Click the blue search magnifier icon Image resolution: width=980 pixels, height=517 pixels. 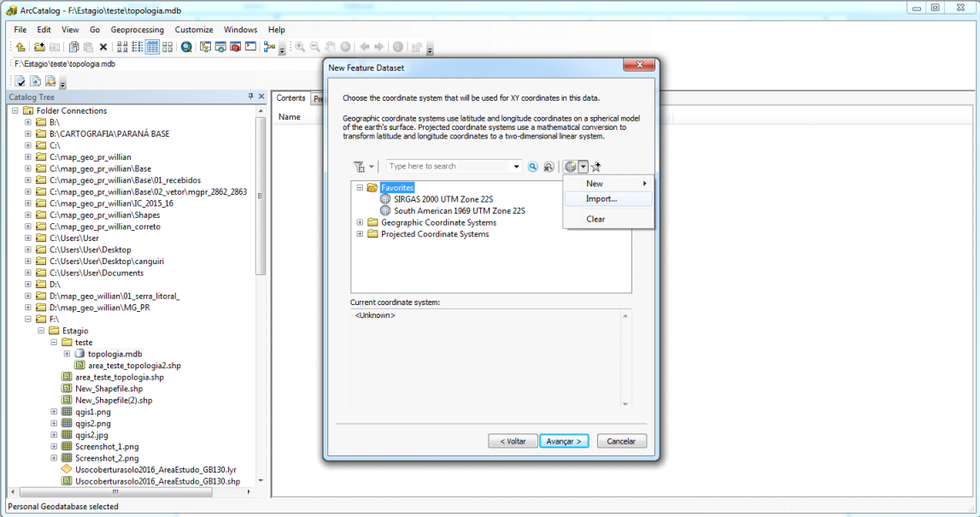click(x=532, y=167)
